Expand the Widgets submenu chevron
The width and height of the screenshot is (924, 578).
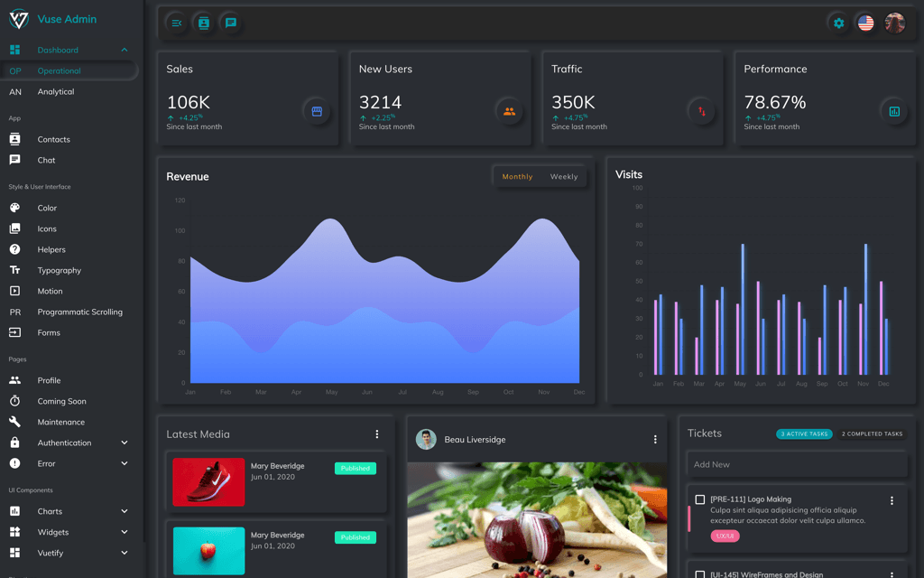[x=125, y=532]
